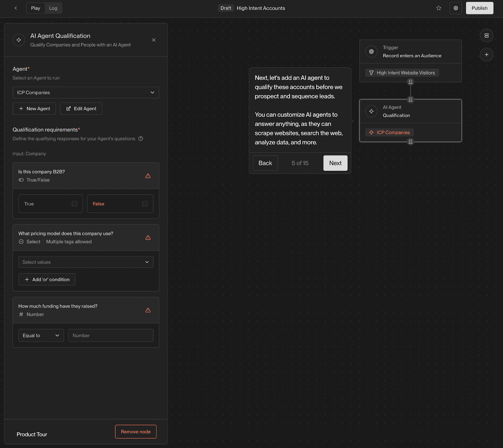Click the High Intent Website Visitors tag

[x=402, y=73]
